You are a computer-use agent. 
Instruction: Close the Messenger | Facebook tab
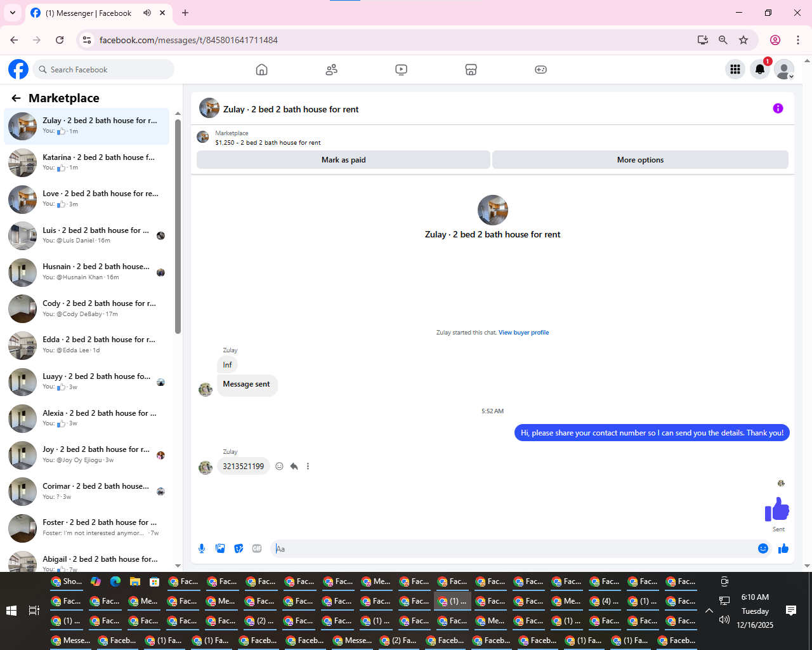tap(162, 13)
